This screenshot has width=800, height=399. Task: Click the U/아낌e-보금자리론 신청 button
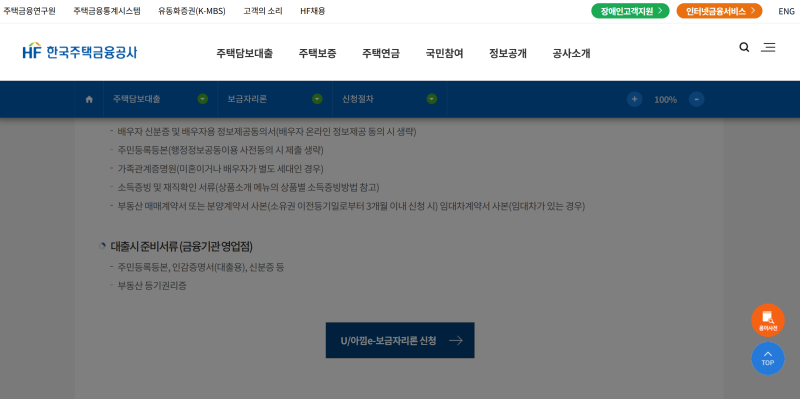(x=400, y=340)
